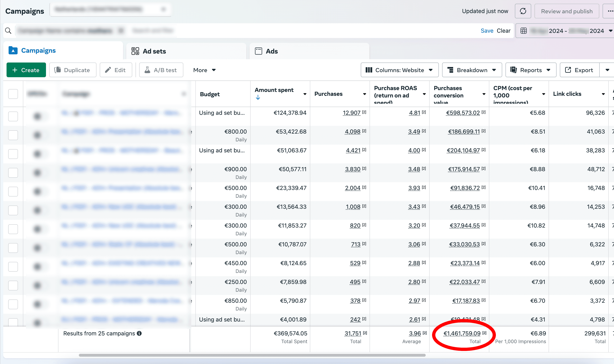
Task: Click the [2] footnote beside 3.93 ROAS
Action: (x=424, y=187)
